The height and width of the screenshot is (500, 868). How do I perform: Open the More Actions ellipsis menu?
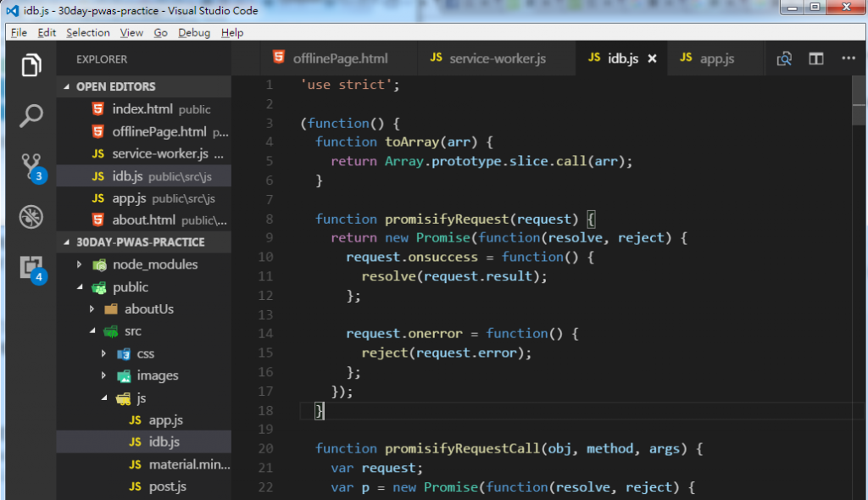coord(848,58)
